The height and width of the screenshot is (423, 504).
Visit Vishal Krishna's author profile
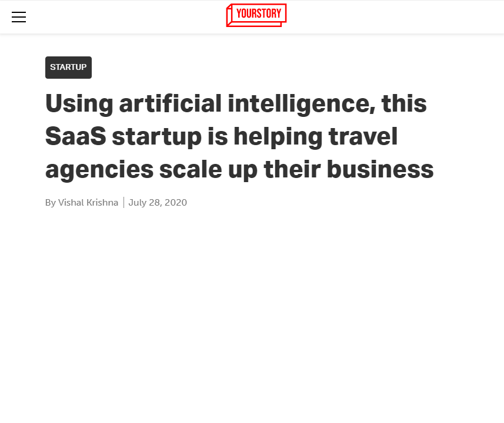[87, 202]
